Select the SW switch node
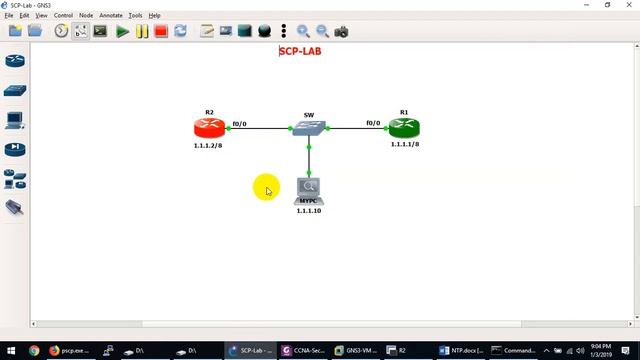The height and width of the screenshot is (360, 640). tap(309, 128)
